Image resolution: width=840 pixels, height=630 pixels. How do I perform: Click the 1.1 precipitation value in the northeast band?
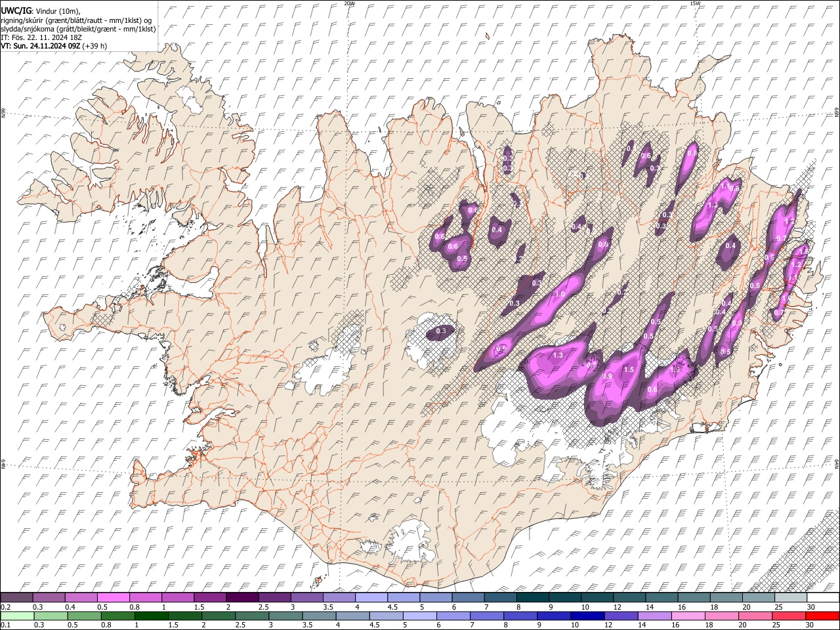coord(725,186)
